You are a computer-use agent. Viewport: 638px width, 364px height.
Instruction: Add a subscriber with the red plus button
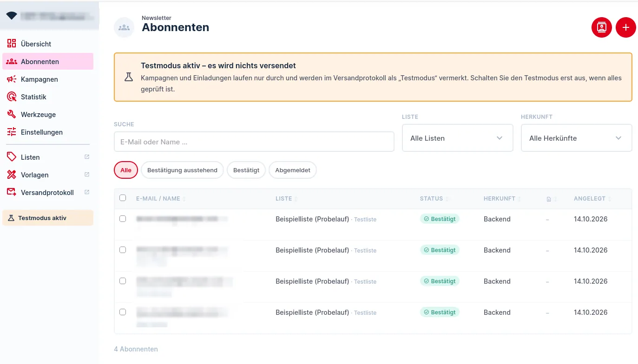coord(625,27)
